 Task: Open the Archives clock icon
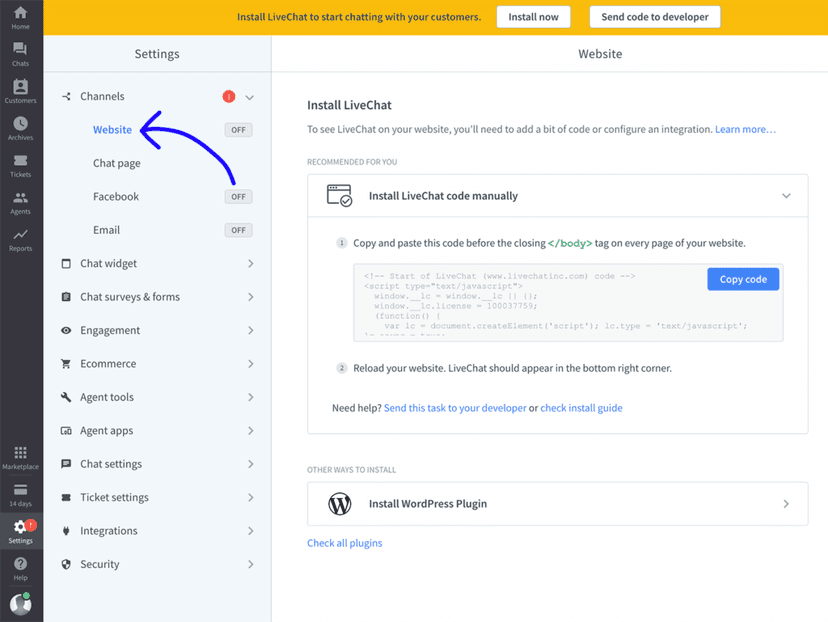tap(20, 129)
